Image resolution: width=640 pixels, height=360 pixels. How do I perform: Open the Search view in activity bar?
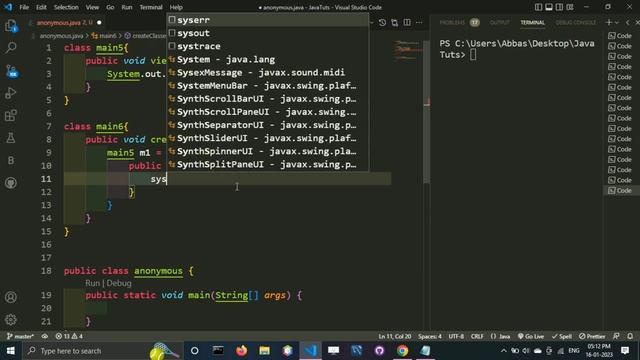coord(11,48)
